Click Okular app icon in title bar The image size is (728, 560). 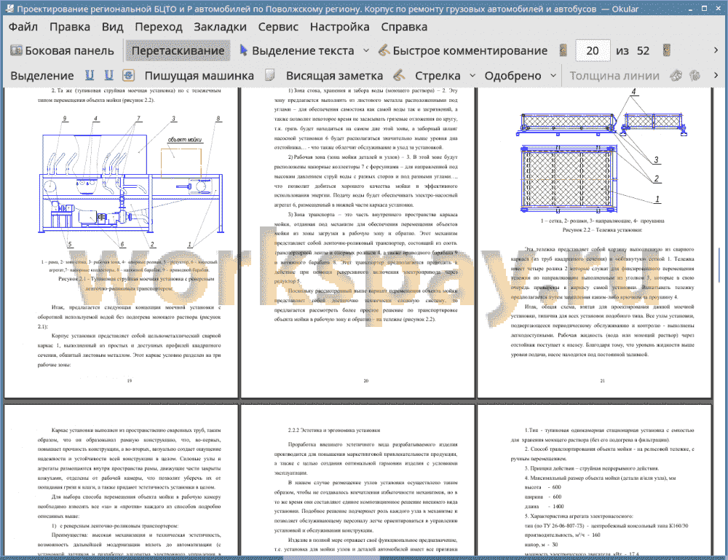[9, 8]
